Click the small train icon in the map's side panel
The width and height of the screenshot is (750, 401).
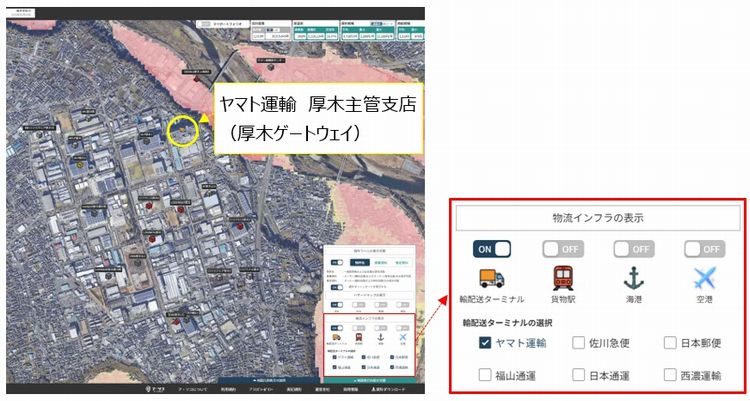click(359, 338)
